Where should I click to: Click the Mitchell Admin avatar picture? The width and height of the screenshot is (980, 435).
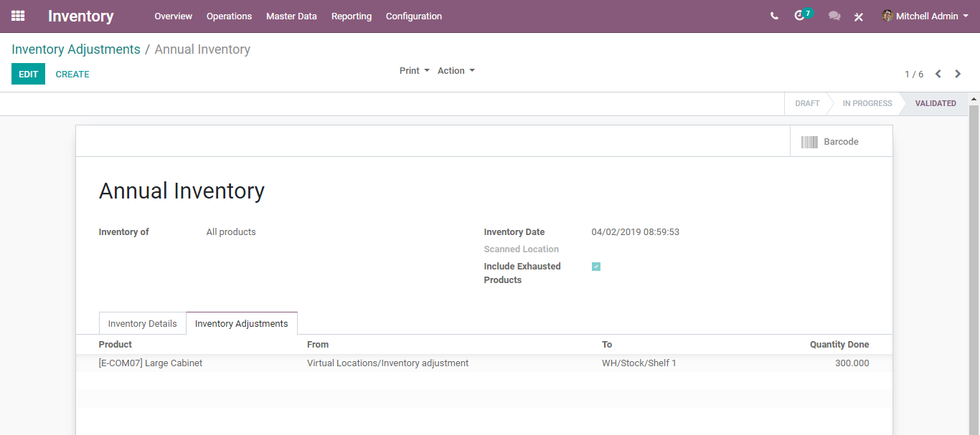click(887, 16)
